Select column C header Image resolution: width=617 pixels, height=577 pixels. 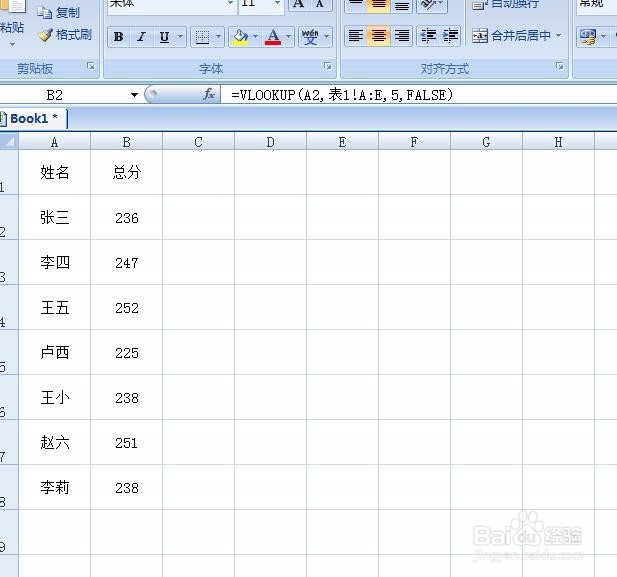(198, 142)
